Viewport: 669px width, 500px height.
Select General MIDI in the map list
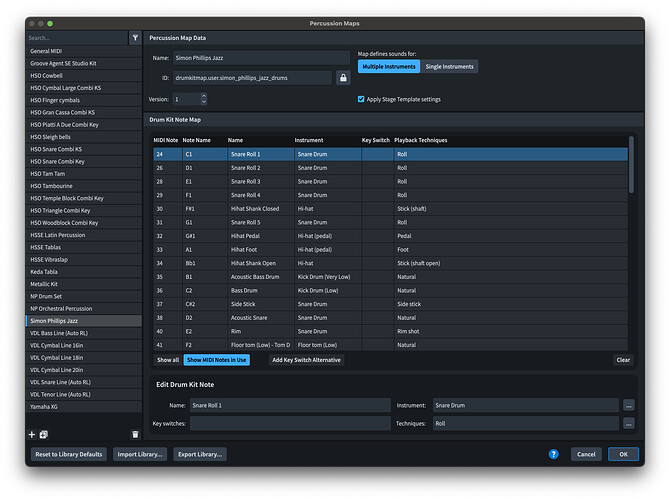point(84,51)
